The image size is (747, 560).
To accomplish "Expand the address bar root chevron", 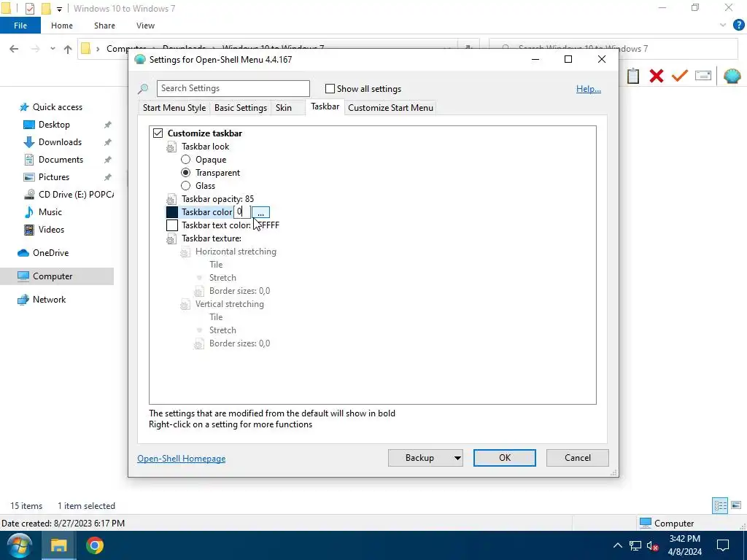I will (x=98, y=49).
